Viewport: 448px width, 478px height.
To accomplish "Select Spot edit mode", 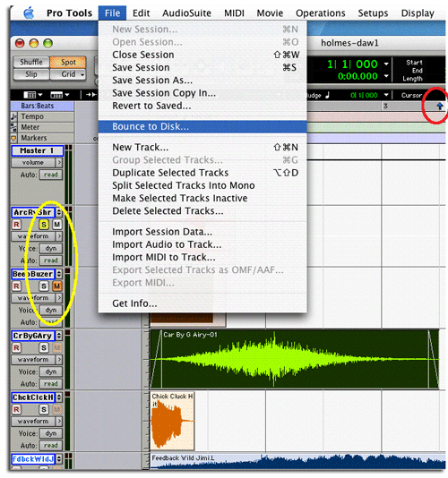I will click(68, 62).
